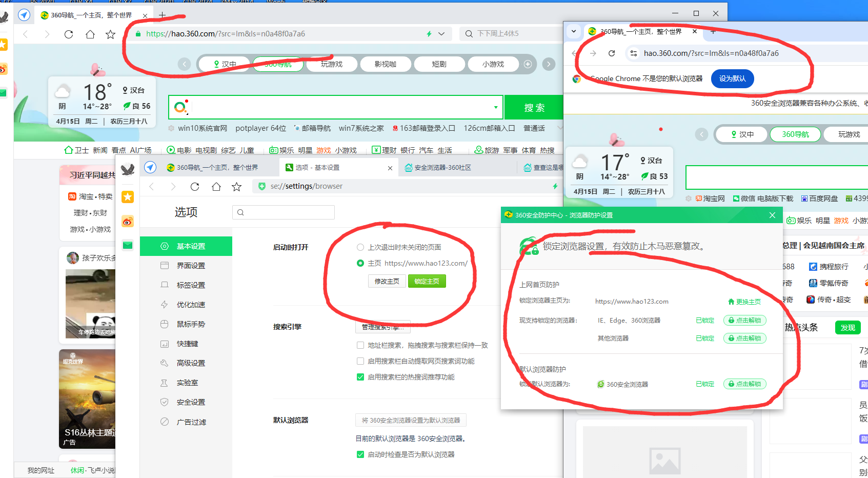Click favorites star icon in back 360 window toolbar
This screenshot has width=868, height=478.
pos(110,34)
